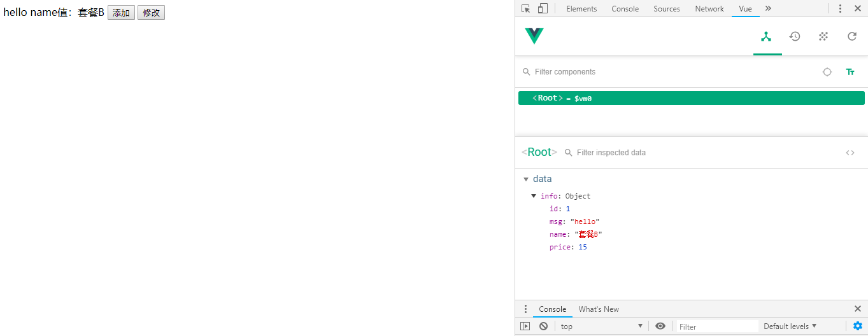Show console sidebar icon
Viewport: 868px width, 336px height.
(525, 326)
